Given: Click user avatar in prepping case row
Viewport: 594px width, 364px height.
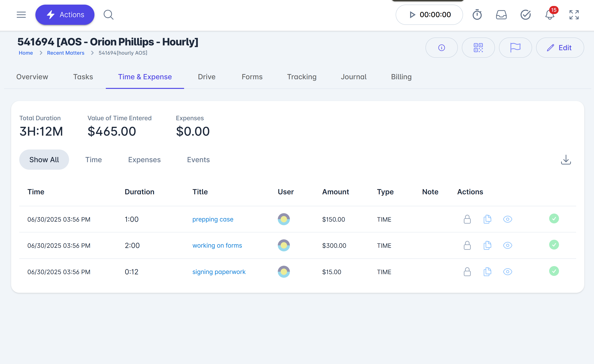Looking at the screenshot, I should (x=284, y=219).
